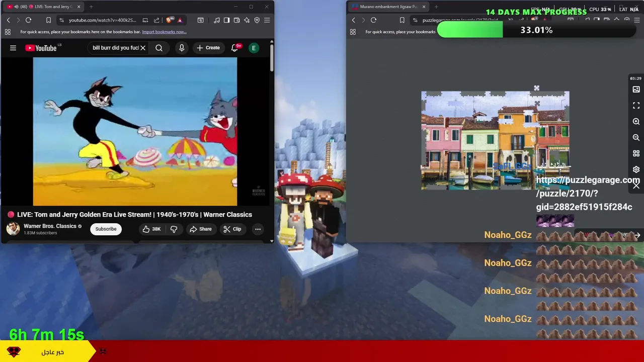Close the Tom and Jerry tab

coord(78,7)
